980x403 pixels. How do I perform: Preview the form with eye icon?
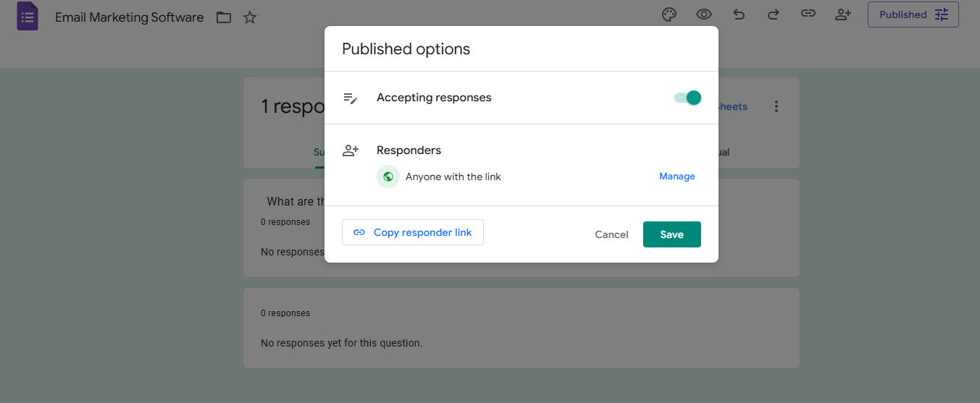coord(703,14)
